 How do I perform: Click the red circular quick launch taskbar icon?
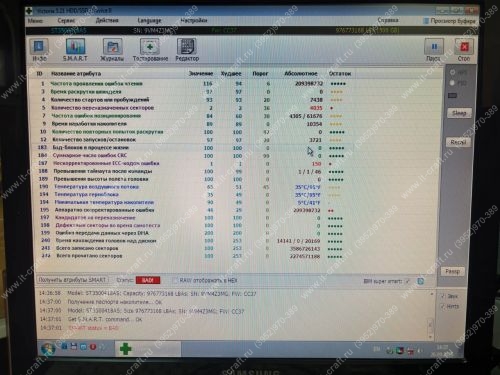pyautogui.click(x=93, y=347)
